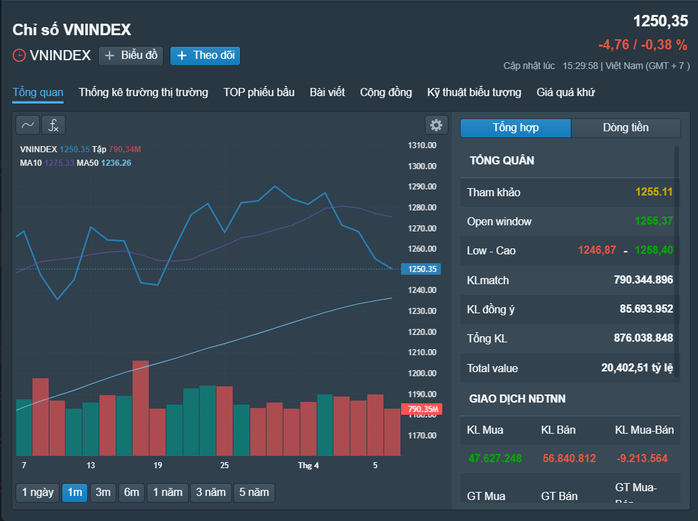Screen dimensions: 698x521
Task: Open TOP phiếu bầu tab
Action: click(x=259, y=93)
